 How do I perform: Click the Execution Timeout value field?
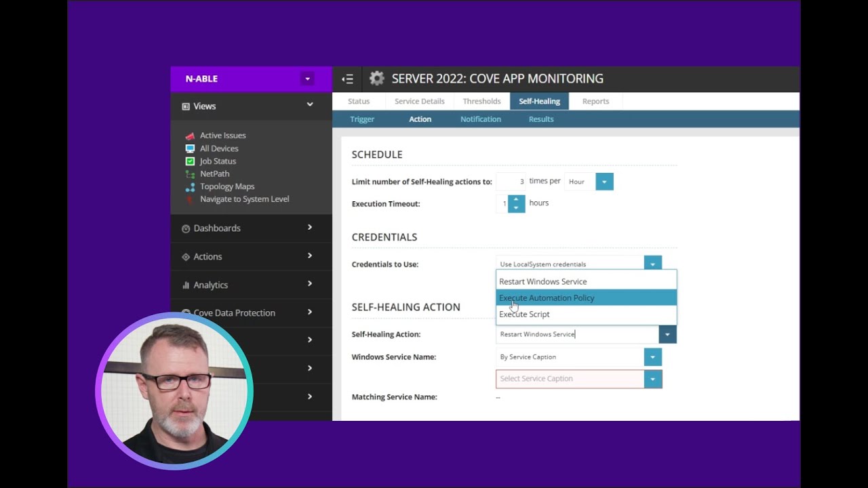pyautogui.click(x=502, y=203)
